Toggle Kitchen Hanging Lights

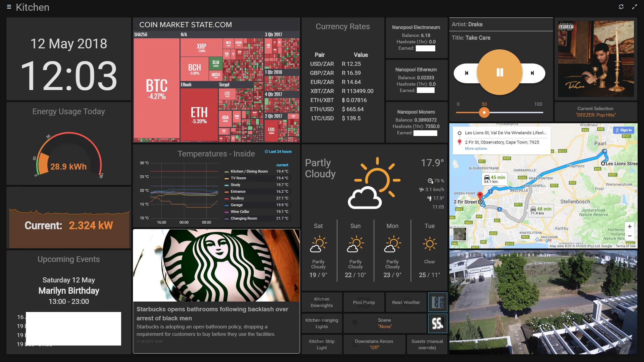click(x=322, y=323)
